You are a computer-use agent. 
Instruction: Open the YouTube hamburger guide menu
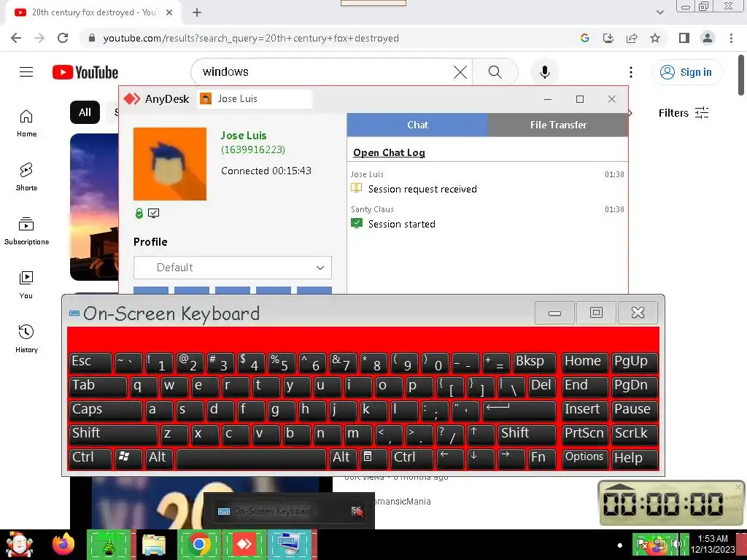(26, 72)
